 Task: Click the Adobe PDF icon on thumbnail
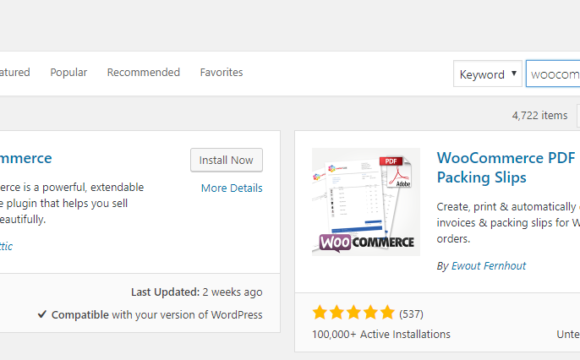coord(396,172)
